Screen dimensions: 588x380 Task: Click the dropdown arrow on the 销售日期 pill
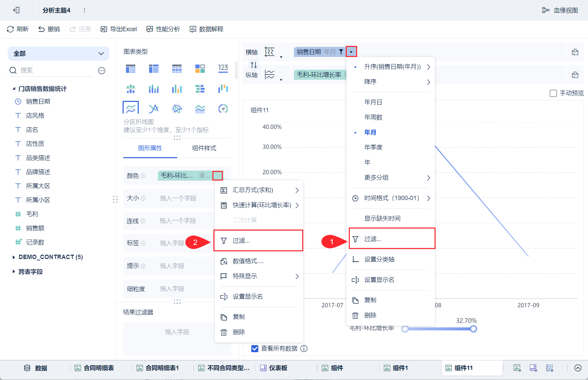coord(351,52)
